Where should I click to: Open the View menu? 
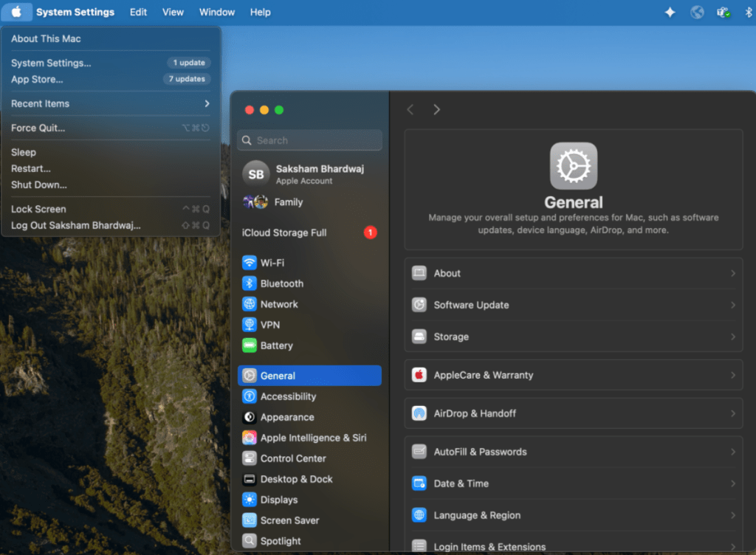[x=173, y=12]
